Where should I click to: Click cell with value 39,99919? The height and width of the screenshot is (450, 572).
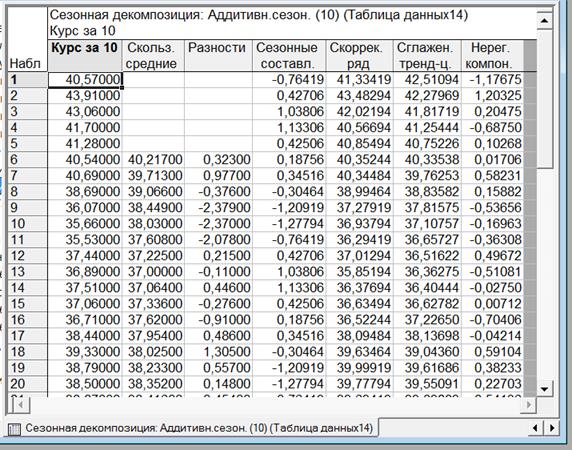(359, 368)
